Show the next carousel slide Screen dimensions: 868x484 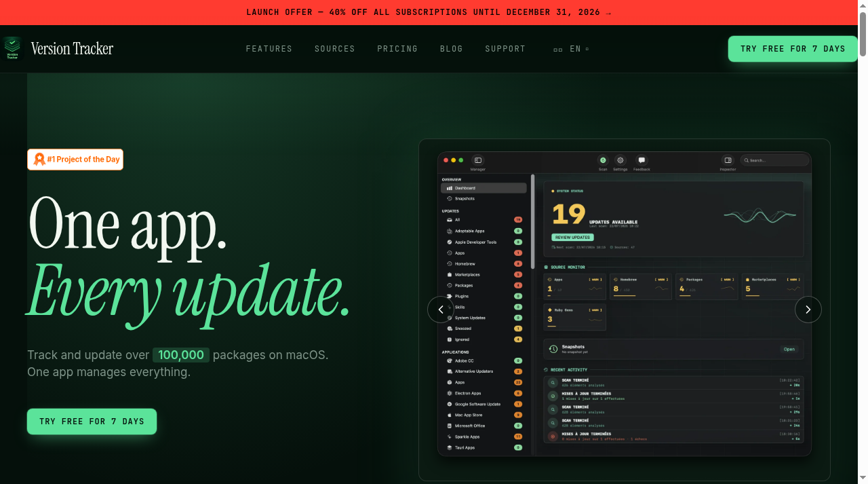[808, 310]
